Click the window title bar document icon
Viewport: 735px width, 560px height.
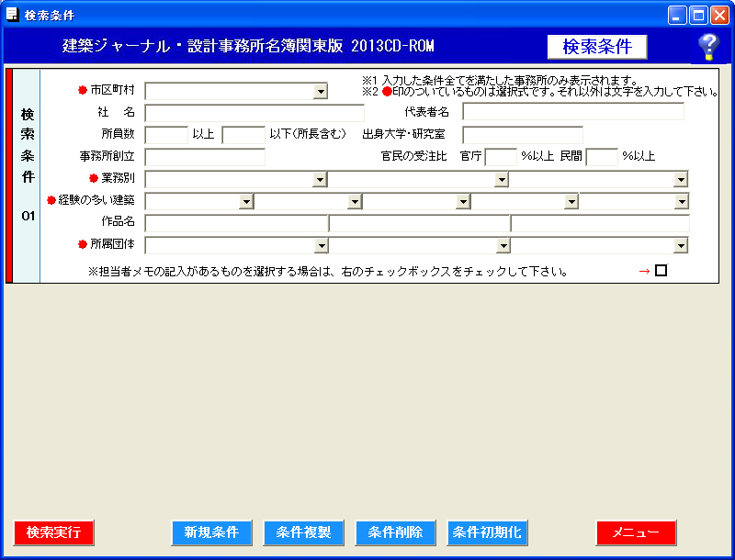pos(12,15)
